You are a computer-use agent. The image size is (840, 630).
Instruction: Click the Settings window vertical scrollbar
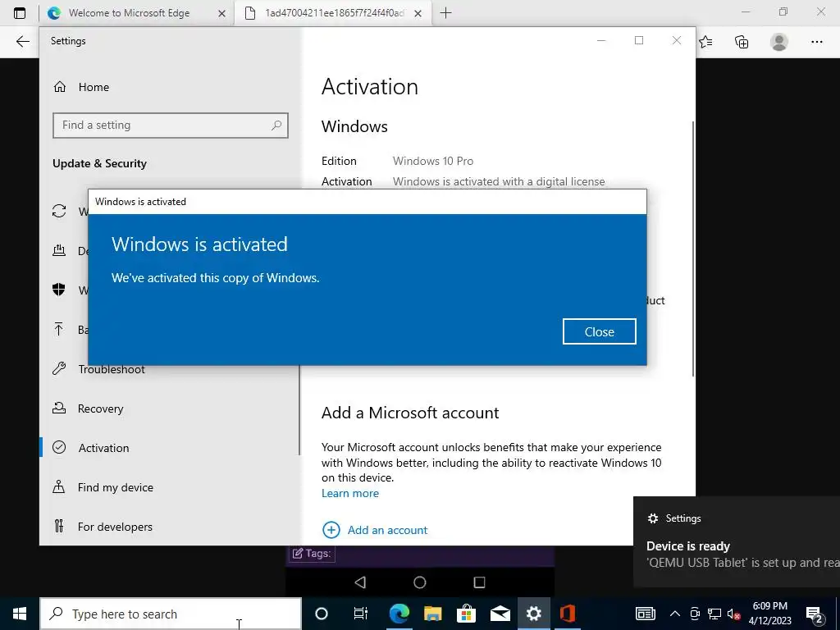click(x=694, y=249)
